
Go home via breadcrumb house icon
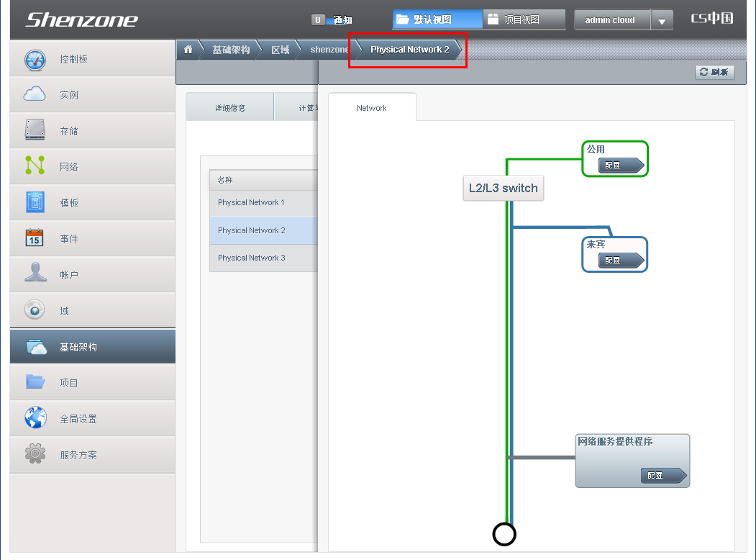188,50
